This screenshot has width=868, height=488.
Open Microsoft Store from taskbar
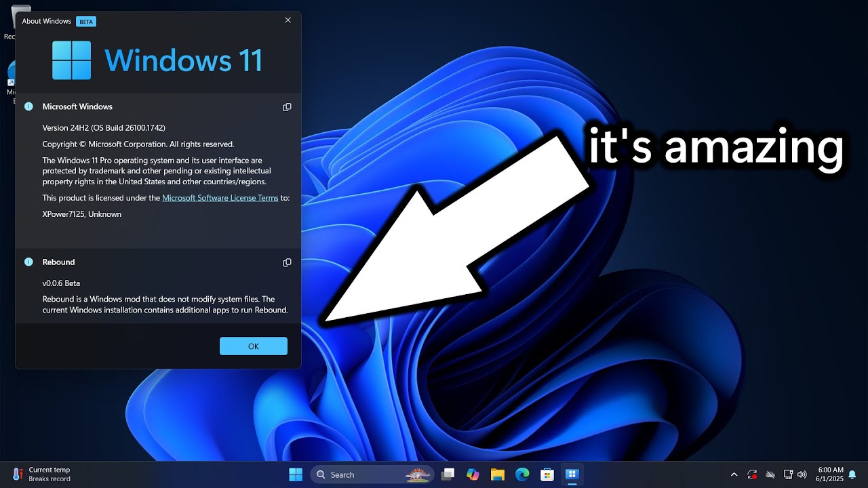tap(547, 474)
